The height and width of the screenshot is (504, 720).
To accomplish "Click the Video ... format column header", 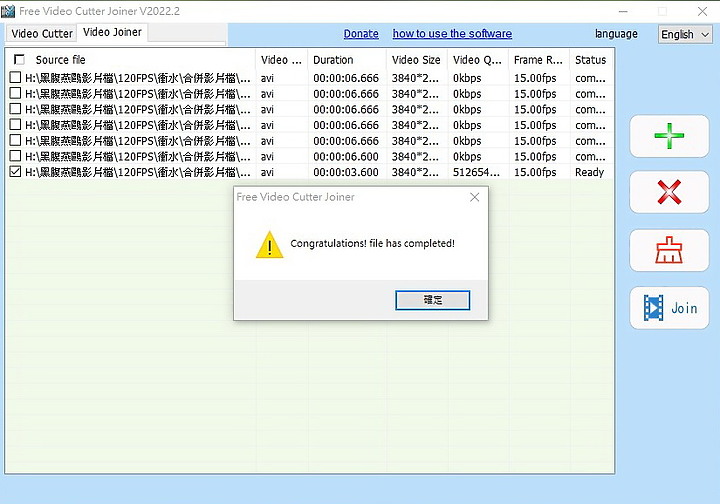I will tap(281, 60).
